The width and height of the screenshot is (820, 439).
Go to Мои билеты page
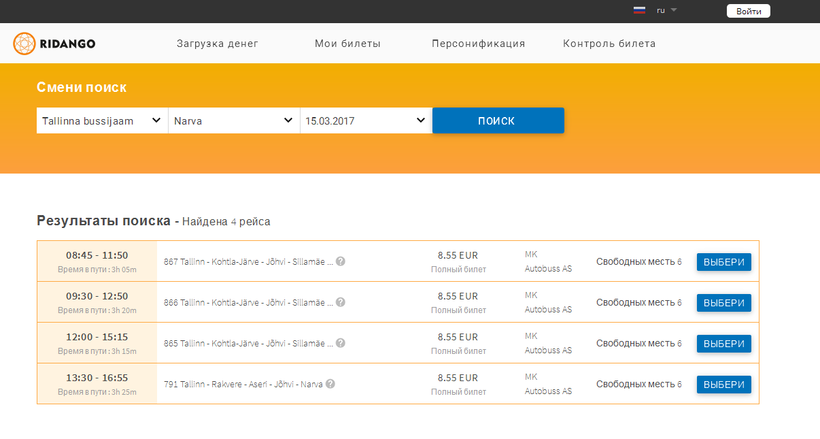click(347, 44)
